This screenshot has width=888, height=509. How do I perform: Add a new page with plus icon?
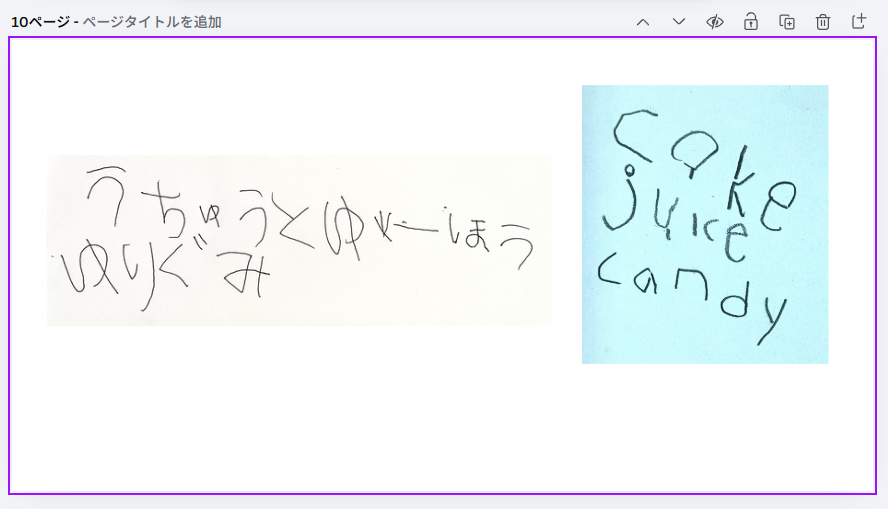click(859, 22)
